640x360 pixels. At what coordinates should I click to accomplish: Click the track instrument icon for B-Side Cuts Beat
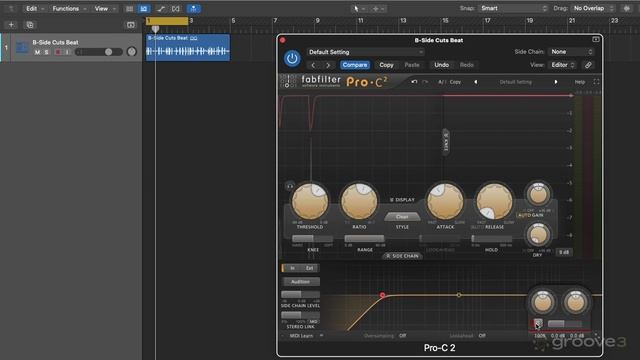coord(22,47)
